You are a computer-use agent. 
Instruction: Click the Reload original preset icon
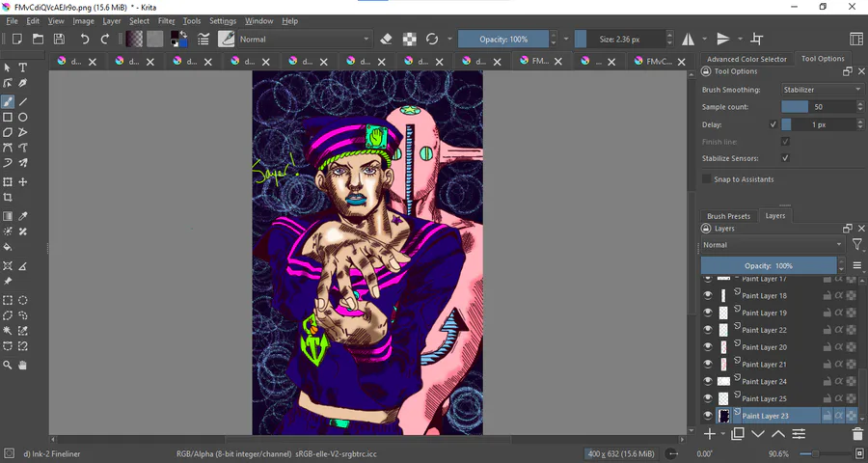click(432, 39)
